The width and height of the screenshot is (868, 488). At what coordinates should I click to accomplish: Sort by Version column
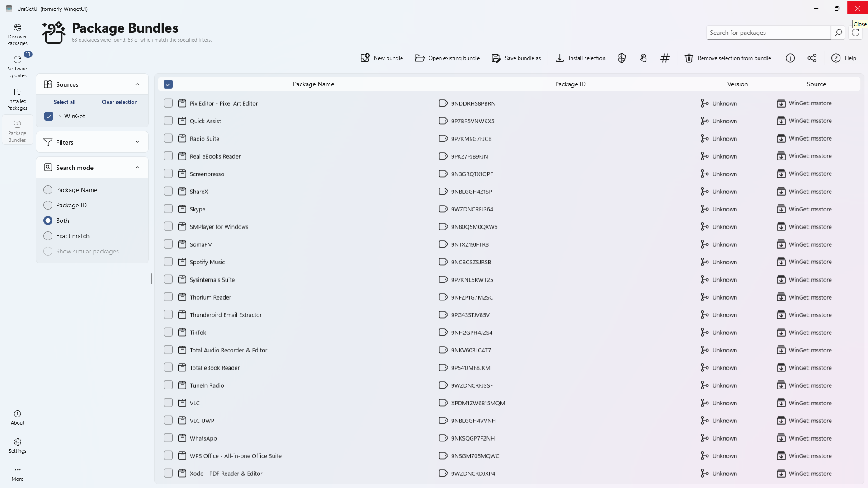click(737, 84)
